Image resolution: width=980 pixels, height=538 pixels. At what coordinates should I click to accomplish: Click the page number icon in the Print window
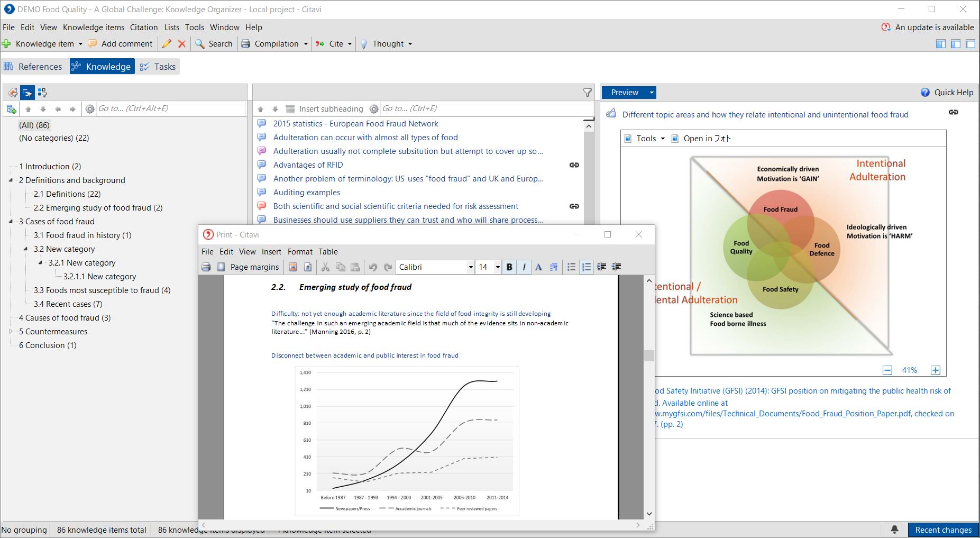click(x=308, y=267)
